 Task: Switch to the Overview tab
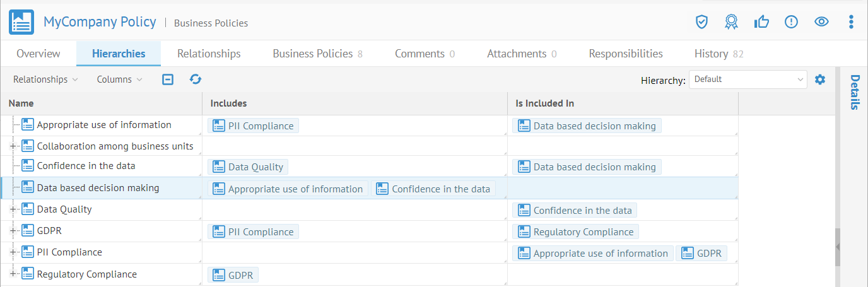[38, 54]
